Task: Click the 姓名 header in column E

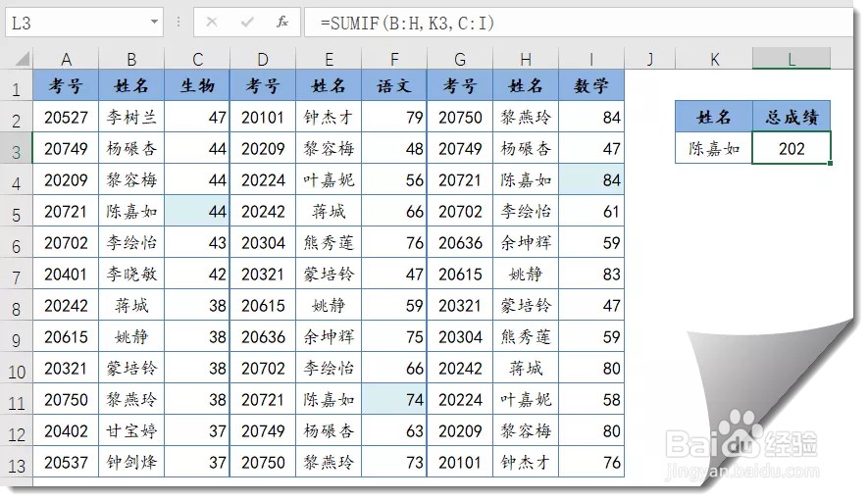Action: coord(329,85)
